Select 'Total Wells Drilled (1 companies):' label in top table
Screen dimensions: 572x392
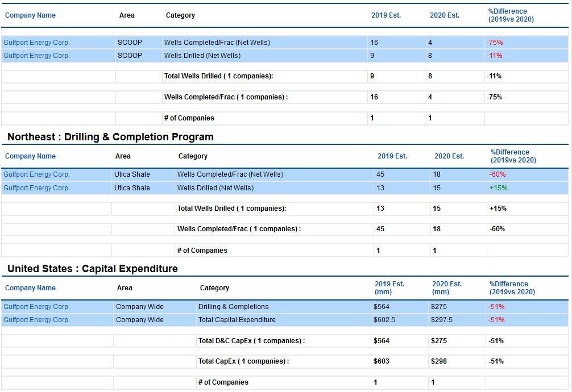tap(218, 76)
